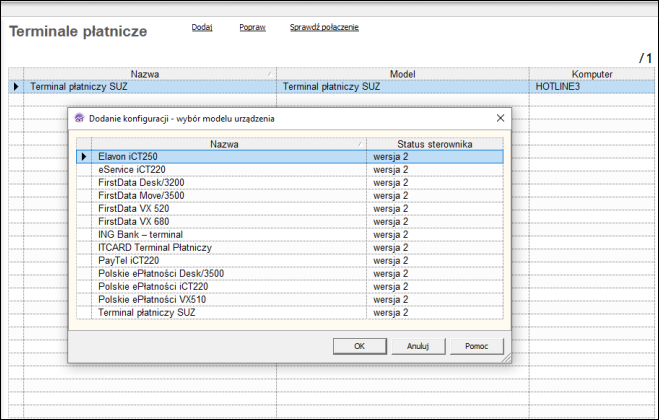Click the dialog title bar app icon
659x420 pixels.
coord(79,118)
